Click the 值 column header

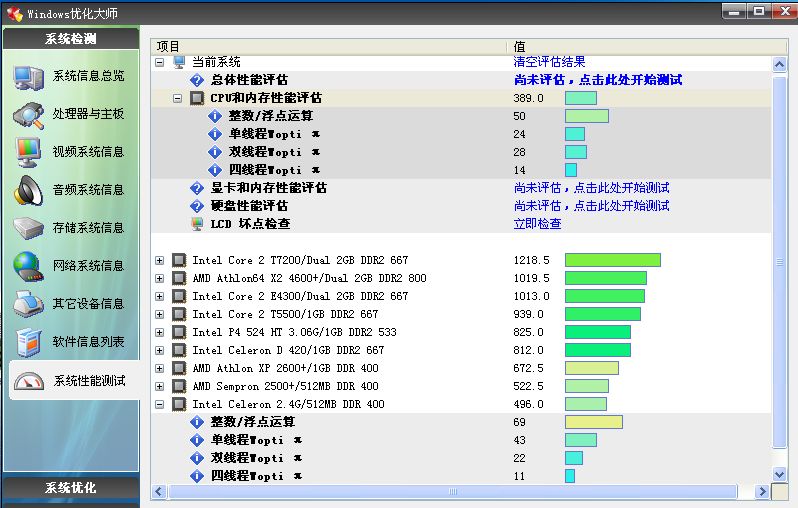tap(647, 47)
